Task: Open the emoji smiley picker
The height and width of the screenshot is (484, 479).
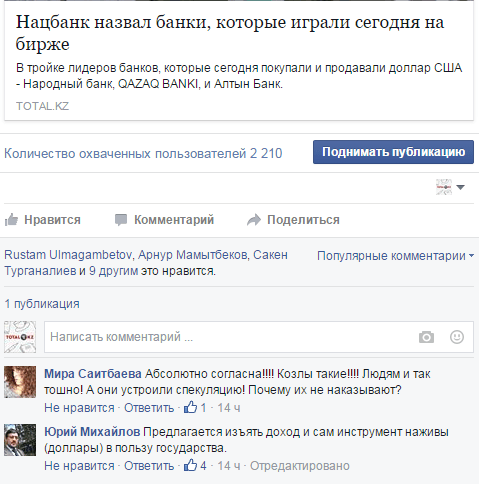Action: point(457,337)
